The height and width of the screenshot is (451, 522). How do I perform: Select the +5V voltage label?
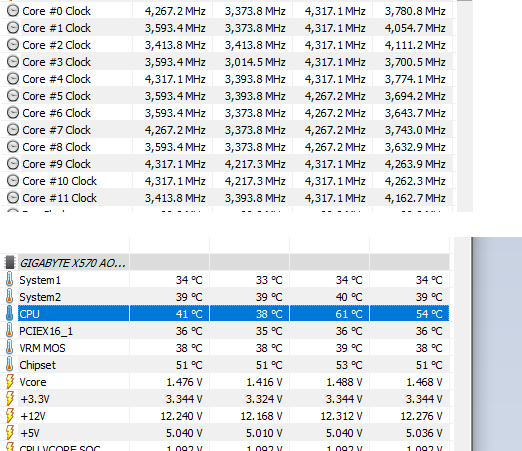coord(30,433)
